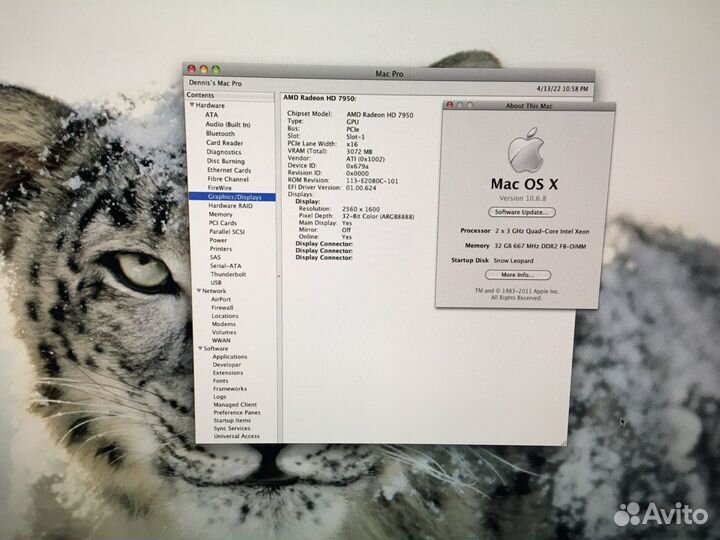Collapse the Hardware disclosure triangle

pyautogui.click(x=192, y=105)
